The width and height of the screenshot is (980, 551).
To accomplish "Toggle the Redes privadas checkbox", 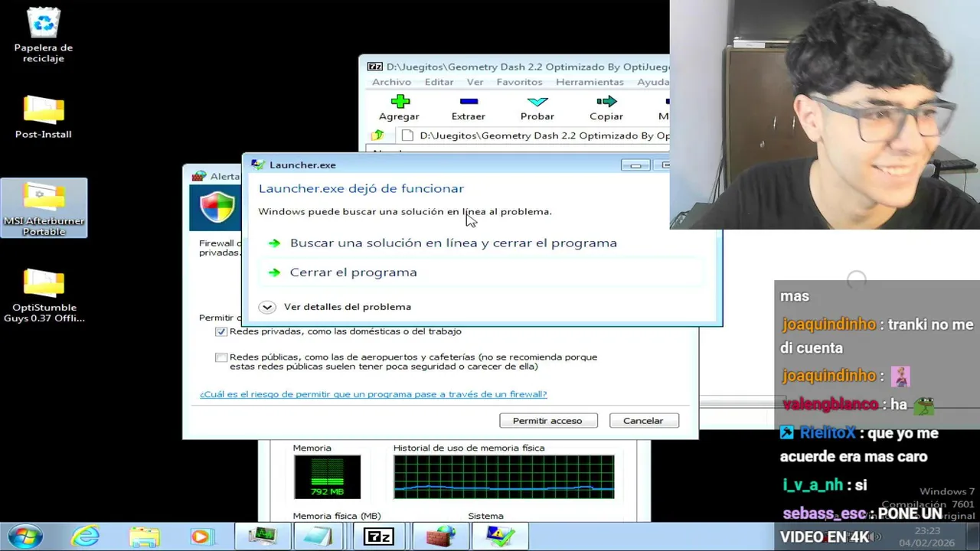I will click(x=221, y=331).
